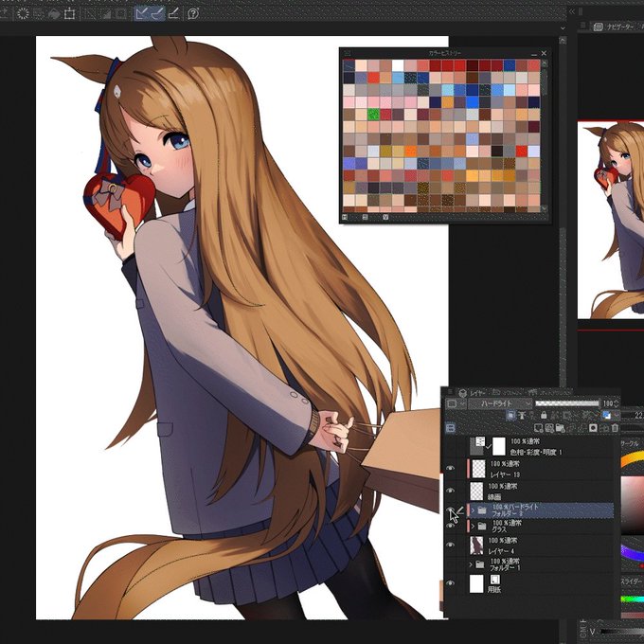Switch to the tab right of レイヤー
This screenshot has height=644, width=644.
coord(508,392)
